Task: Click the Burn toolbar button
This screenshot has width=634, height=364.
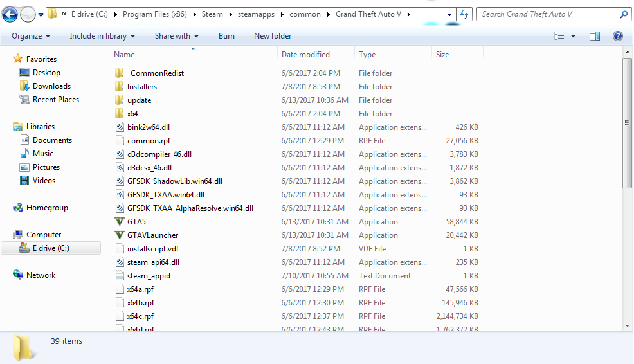Action: point(226,36)
